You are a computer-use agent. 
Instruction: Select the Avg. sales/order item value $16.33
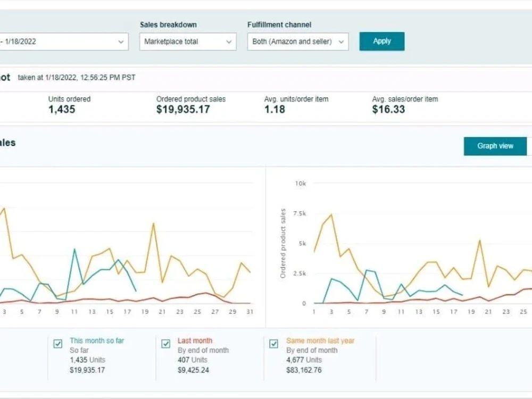(388, 110)
